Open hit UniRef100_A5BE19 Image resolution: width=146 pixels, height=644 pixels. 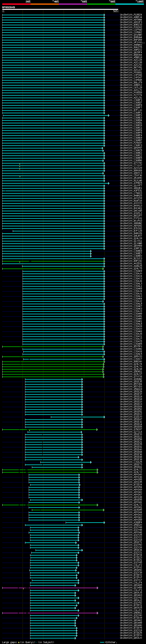(131, 58)
